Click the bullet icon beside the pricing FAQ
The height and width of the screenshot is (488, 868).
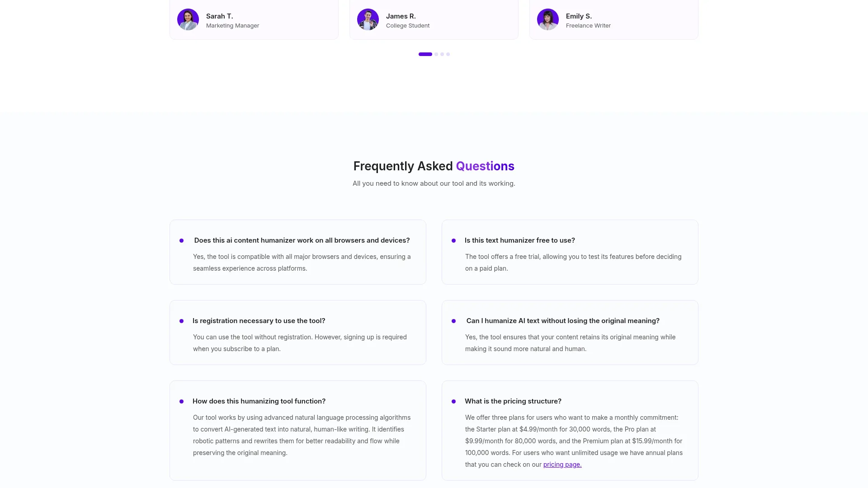(x=454, y=401)
